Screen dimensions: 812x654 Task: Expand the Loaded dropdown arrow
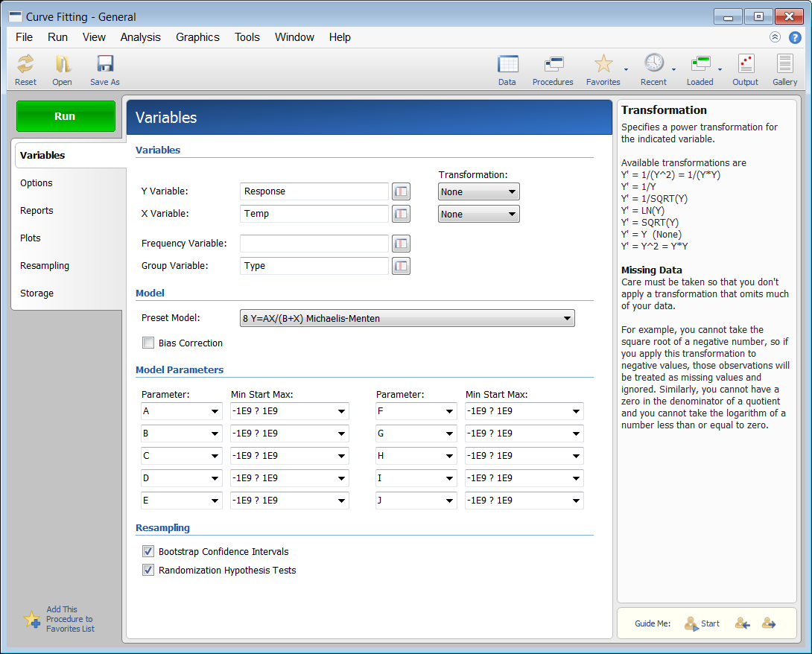720,69
